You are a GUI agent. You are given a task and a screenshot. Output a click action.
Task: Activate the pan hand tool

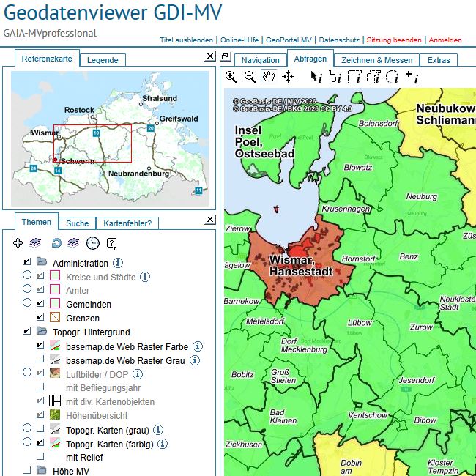(269, 76)
